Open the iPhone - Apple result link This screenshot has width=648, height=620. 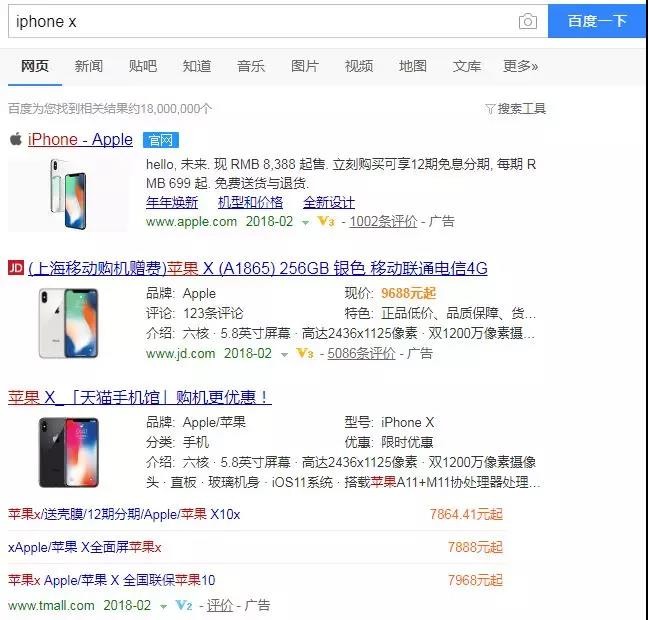click(80, 140)
